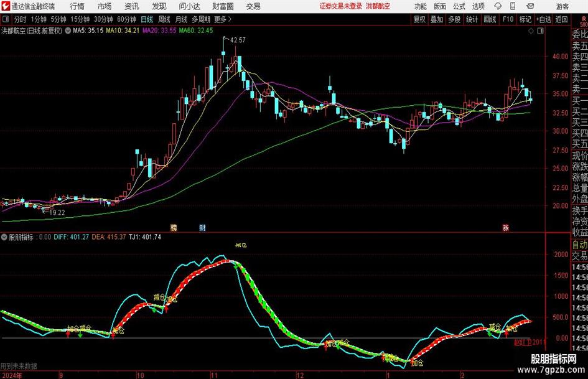Click the red 洪都航空 title label
The height and width of the screenshot is (379, 588).
pyautogui.click(x=378, y=6)
